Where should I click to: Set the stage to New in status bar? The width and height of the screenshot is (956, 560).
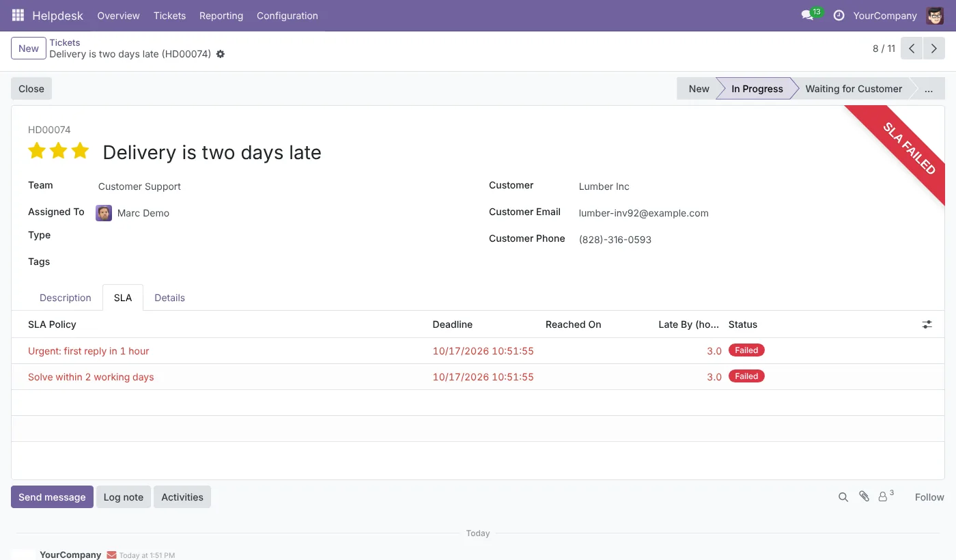pyautogui.click(x=699, y=89)
